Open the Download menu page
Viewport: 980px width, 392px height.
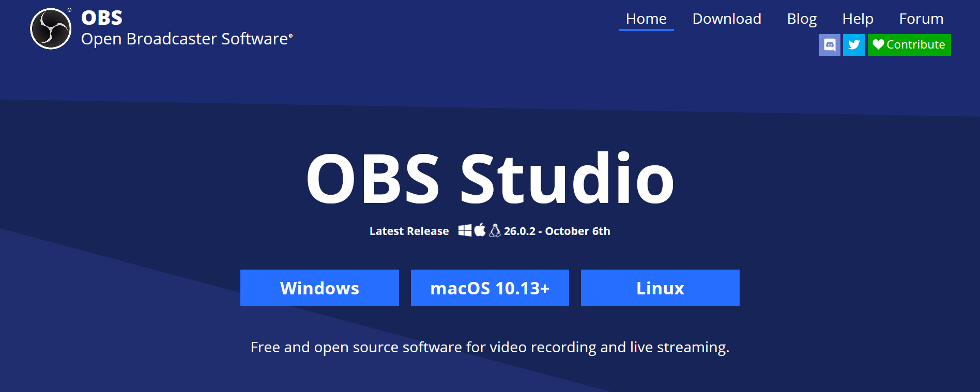coord(727,19)
